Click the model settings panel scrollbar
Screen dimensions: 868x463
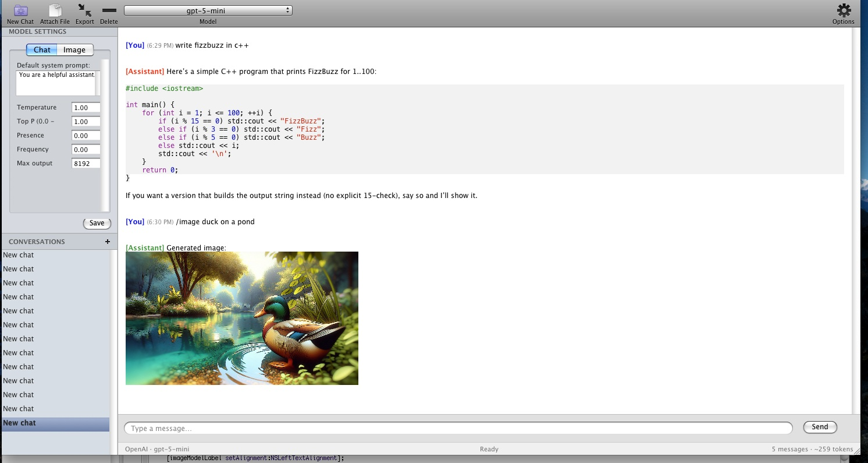pos(106,135)
